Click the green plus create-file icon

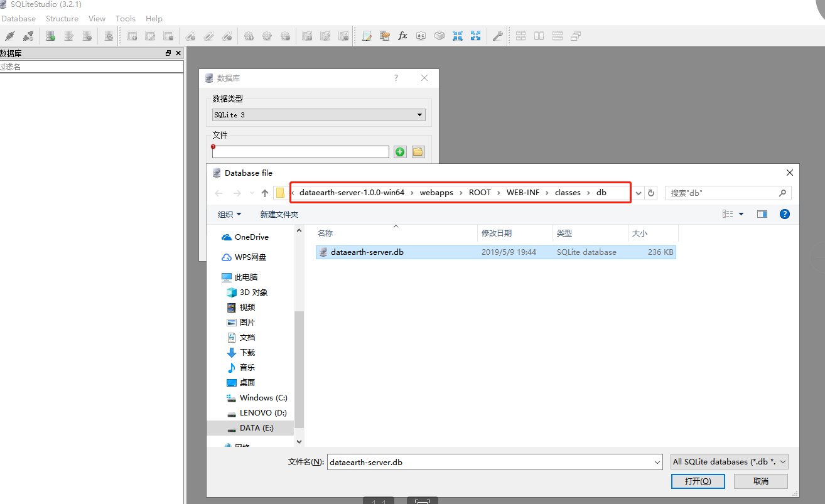coord(400,152)
